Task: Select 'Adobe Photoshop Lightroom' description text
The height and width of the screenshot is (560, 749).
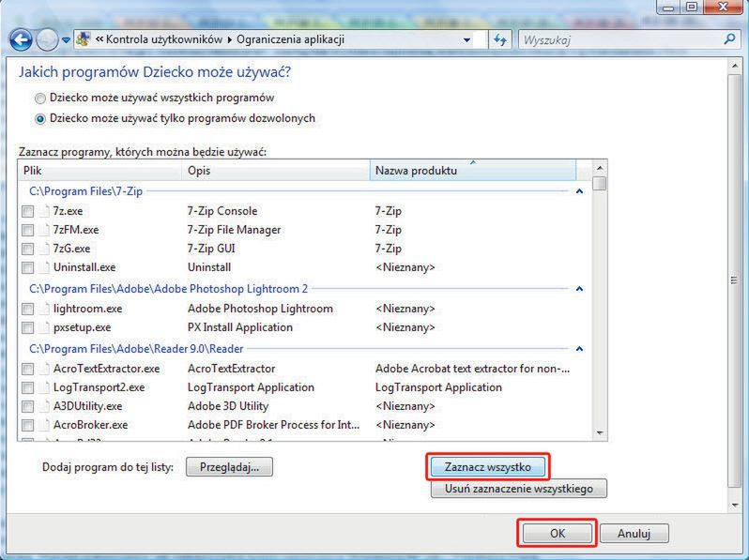Action: (260, 309)
